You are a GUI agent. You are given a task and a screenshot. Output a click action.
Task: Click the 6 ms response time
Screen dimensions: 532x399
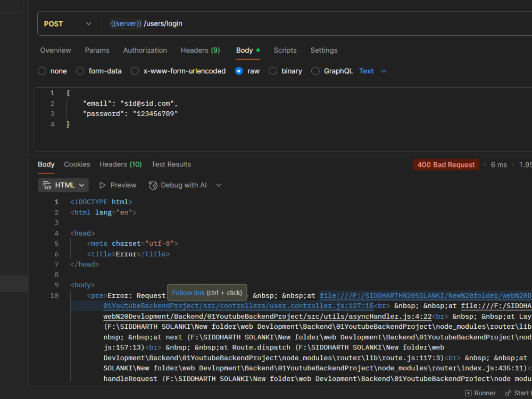499,165
